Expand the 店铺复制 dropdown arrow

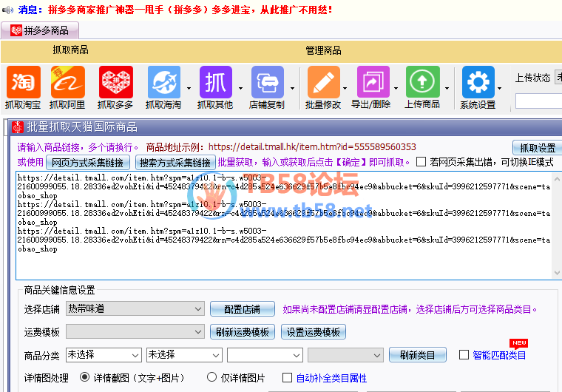pos(293,88)
